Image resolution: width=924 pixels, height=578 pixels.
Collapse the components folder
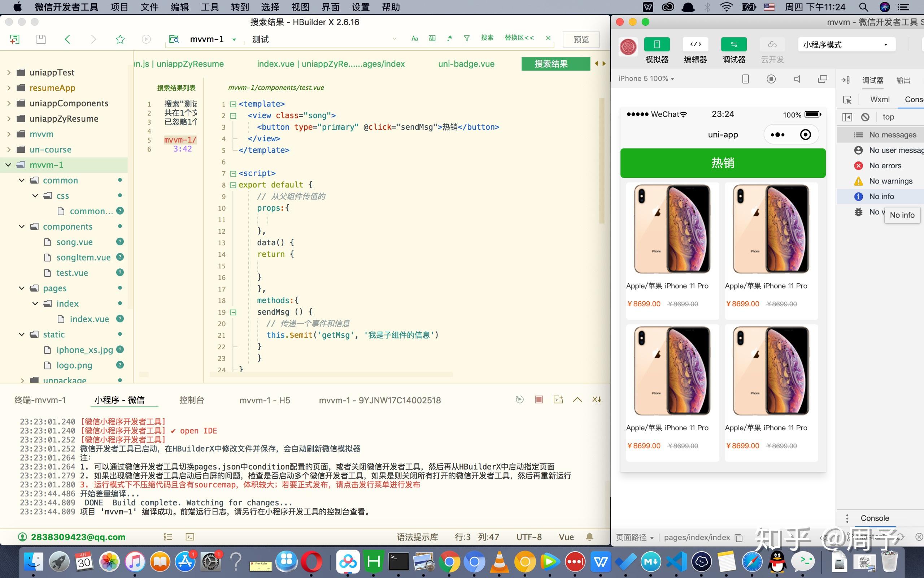pyautogui.click(x=22, y=226)
